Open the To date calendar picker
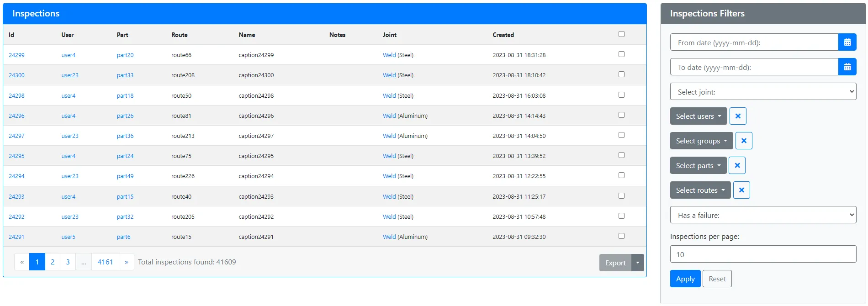 pyautogui.click(x=847, y=67)
